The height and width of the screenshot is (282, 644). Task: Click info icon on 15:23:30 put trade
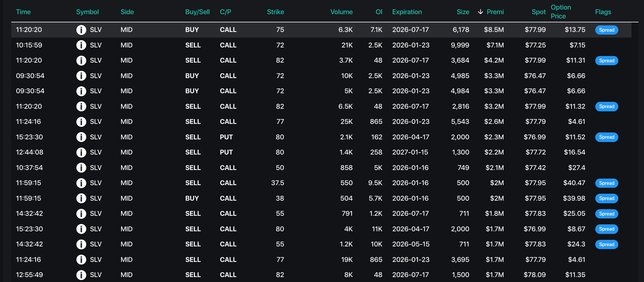[81, 137]
